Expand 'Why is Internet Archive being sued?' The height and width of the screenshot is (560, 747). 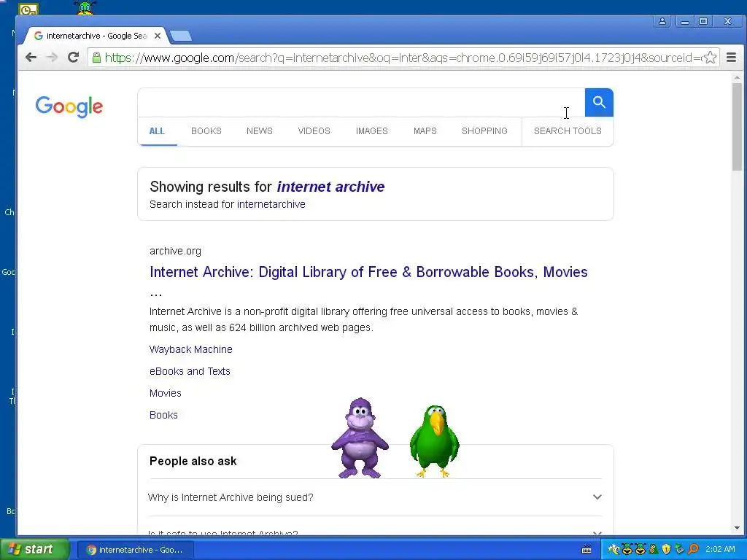tap(375, 497)
